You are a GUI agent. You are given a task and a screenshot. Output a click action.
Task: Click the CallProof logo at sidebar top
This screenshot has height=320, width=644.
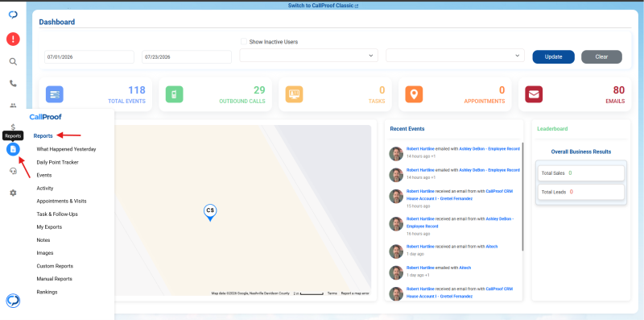[x=13, y=15]
